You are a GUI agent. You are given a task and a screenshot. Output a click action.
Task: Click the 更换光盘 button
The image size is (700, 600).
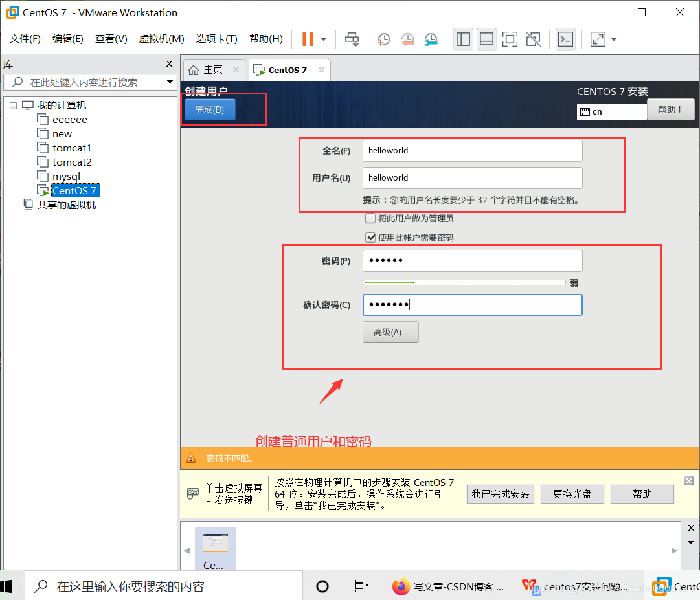pos(572,494)
